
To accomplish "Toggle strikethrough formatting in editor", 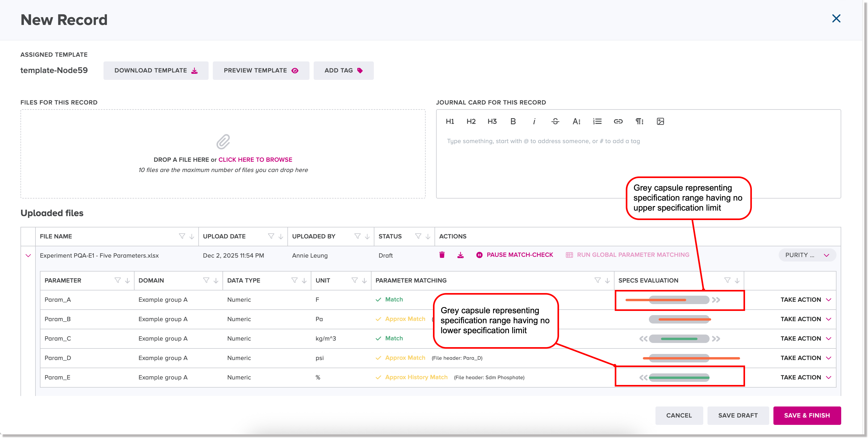I will point(555,121).
